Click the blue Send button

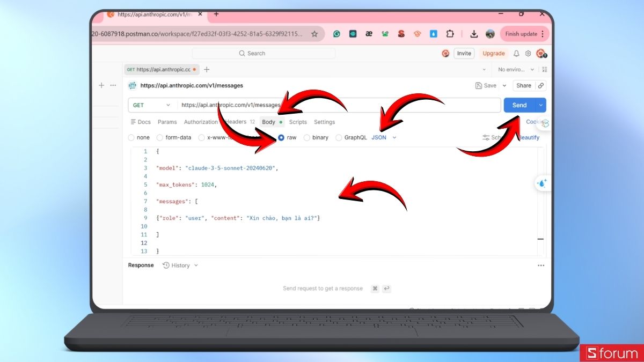click(519, 105)
